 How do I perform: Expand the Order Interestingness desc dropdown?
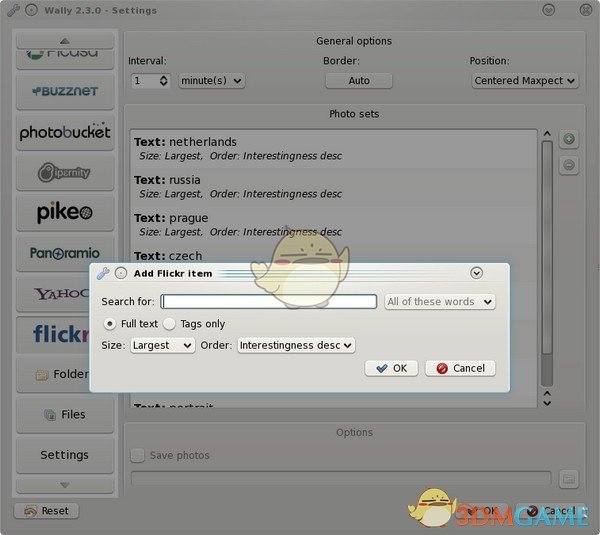pyautogui.click(x=295, y=345)
